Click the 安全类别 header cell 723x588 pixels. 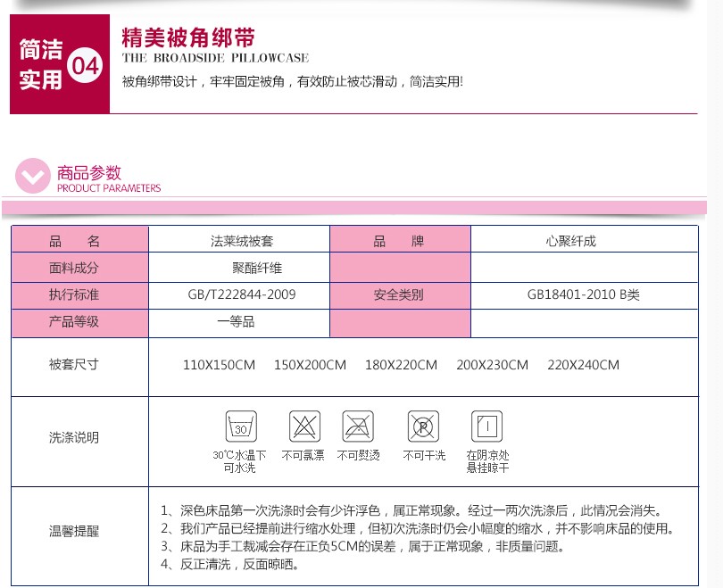(400, 296)
